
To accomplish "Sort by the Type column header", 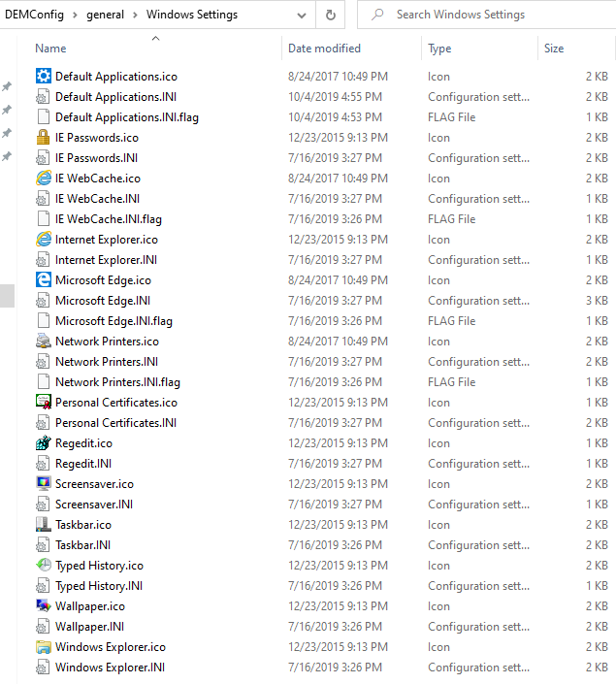I will click(439, 49).
